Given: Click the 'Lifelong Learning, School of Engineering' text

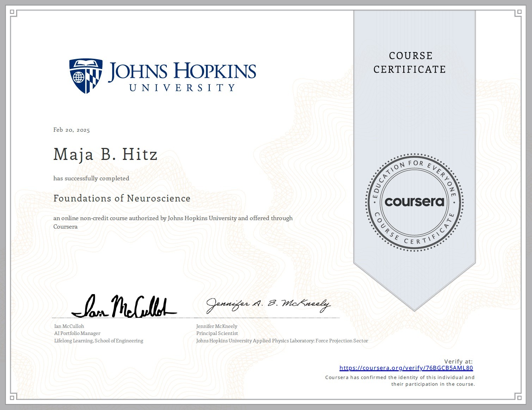Looking at the screenshot, I should (99, 341).
